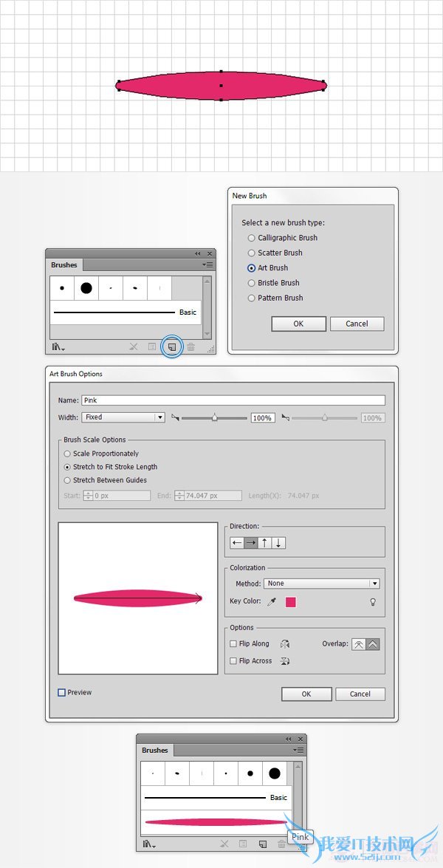Screen dimensions: 443x868
Task: Select direction arrow pointing left
Action: pyautogui.click(x=237, y=542)
